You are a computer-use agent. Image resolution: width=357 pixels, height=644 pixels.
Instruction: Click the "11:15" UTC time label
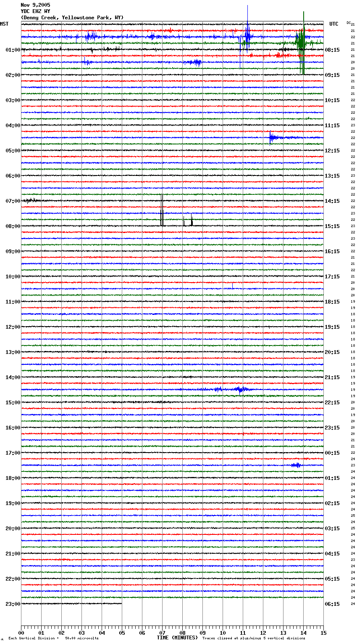click(332, 126)
